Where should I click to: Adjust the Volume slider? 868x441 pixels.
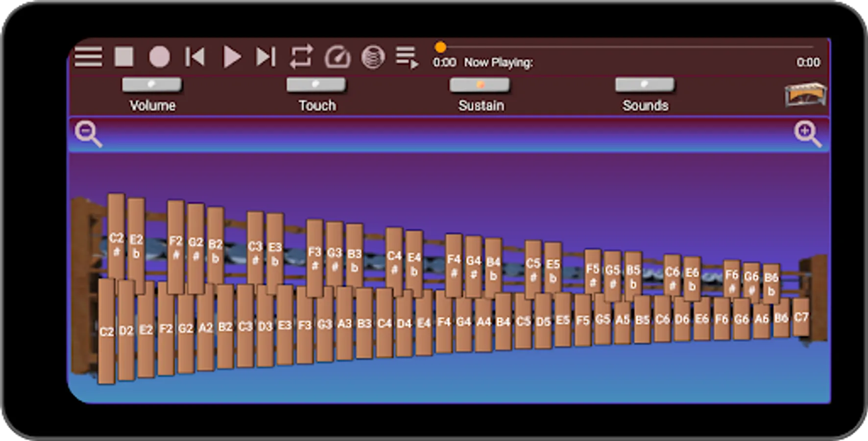pos(152,84)
